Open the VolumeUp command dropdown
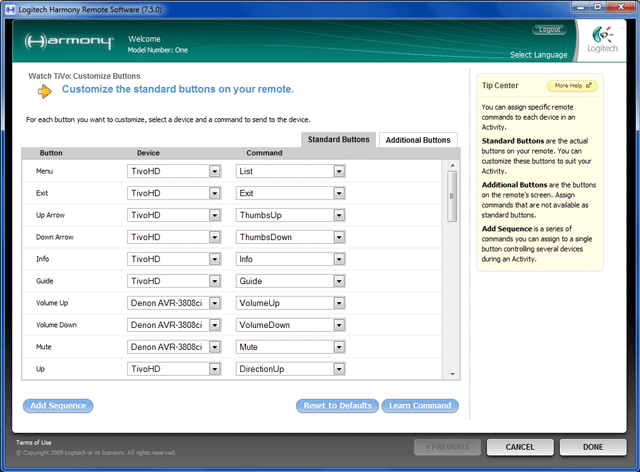The width and height of the screenshot is (640, 472). [291, 303]
